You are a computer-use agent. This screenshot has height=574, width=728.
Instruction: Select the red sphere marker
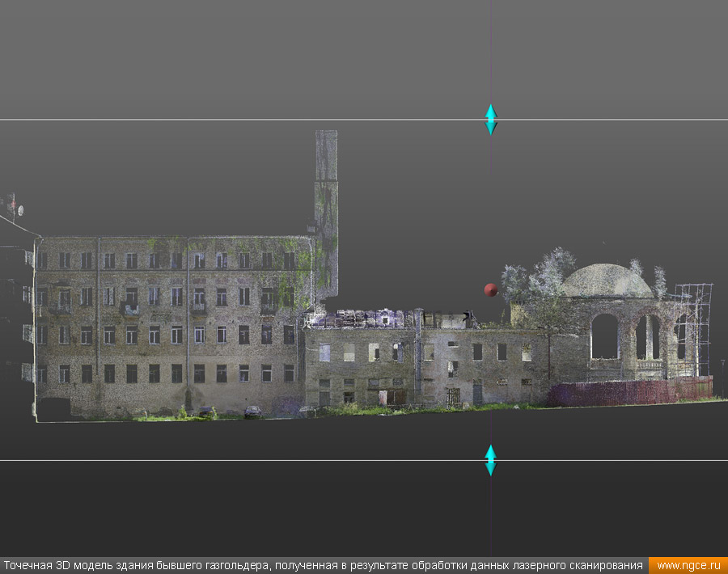pyautogui.click(x=490, y=289)
